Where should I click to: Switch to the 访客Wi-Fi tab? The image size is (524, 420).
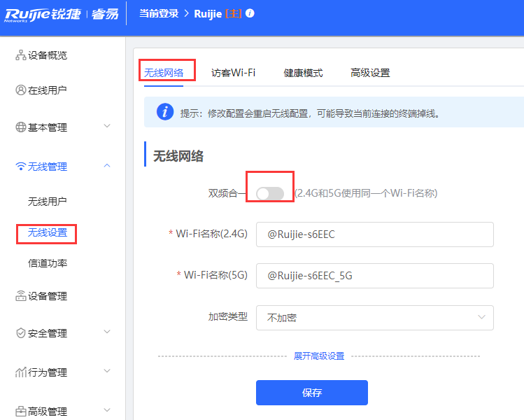click(x=233, y=73)
